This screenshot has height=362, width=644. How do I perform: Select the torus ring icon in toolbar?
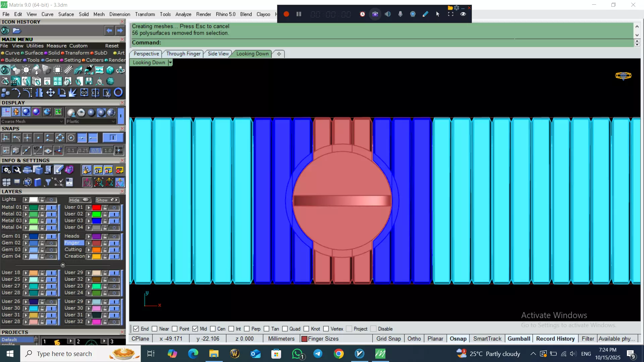click(x=118, y=93)
